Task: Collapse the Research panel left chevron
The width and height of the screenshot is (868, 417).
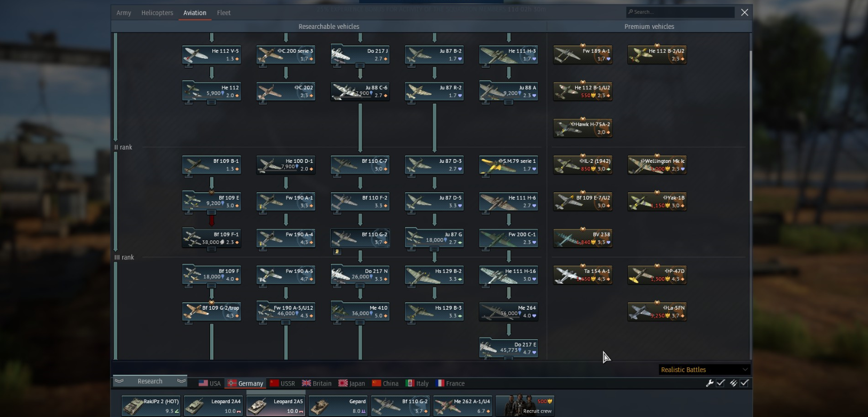Action: tap(120, 381)
